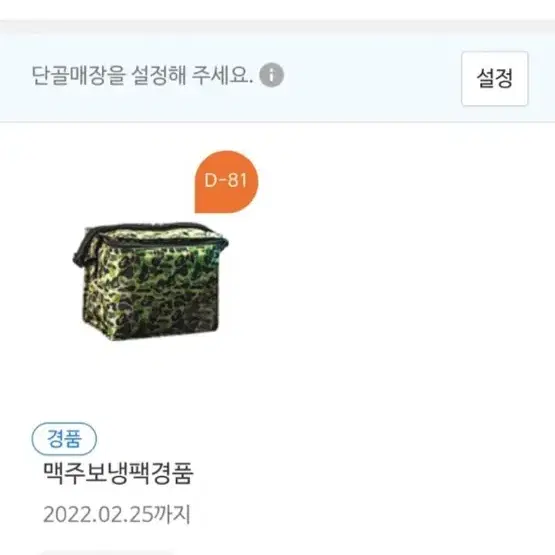Select the 경품 category tag
This screenshot has height=555, width=555.
64,439
